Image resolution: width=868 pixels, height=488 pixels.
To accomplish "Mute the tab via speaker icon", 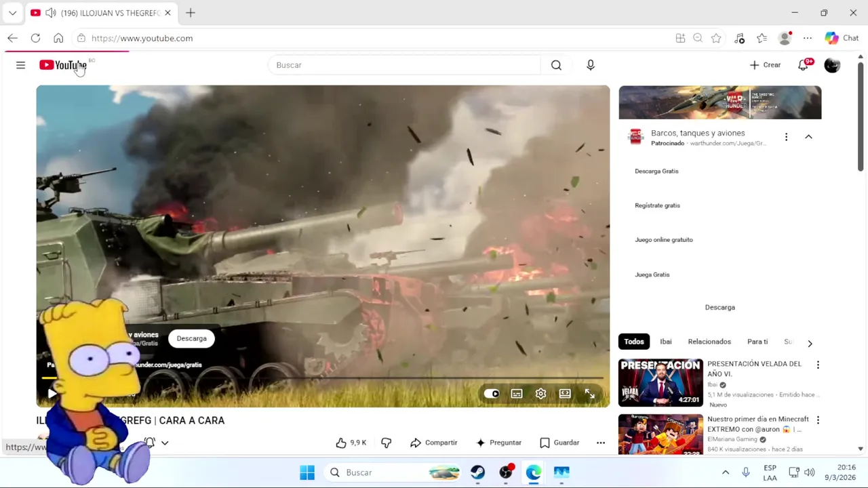I will (50, 13).
